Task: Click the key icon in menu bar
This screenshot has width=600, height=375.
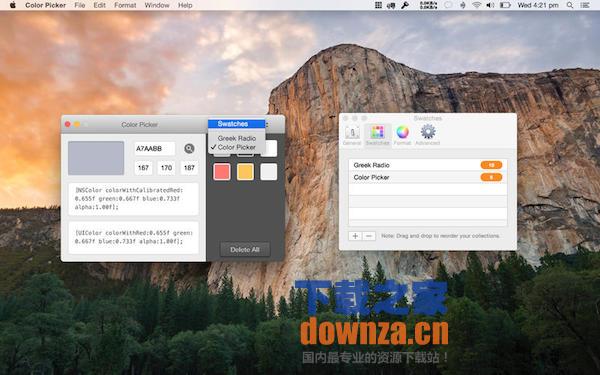Action: pyautogui.click(x=404, y=5)
